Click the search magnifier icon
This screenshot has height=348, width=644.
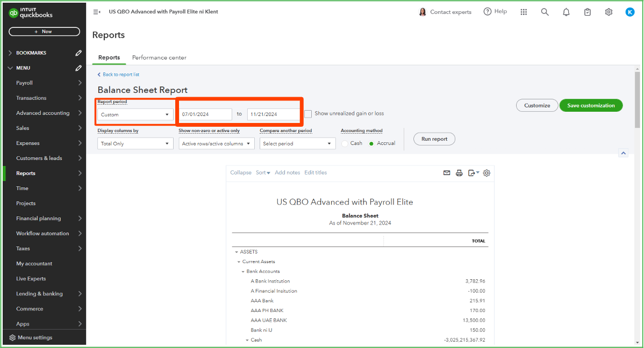[545, 12]
